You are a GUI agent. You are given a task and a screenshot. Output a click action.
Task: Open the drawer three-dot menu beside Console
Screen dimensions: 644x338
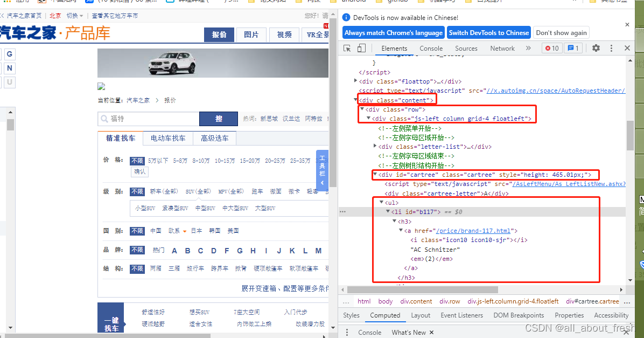point(347,332)
